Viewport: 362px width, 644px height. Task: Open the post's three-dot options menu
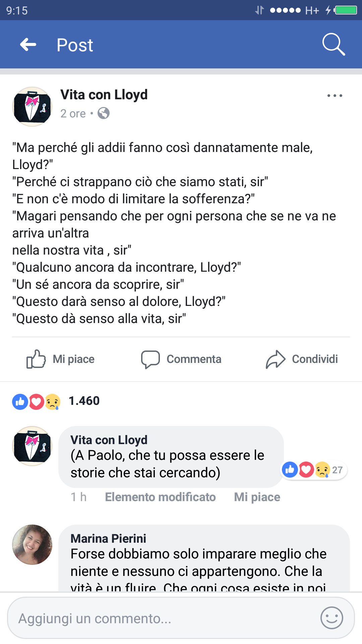(x=335, y=96)
